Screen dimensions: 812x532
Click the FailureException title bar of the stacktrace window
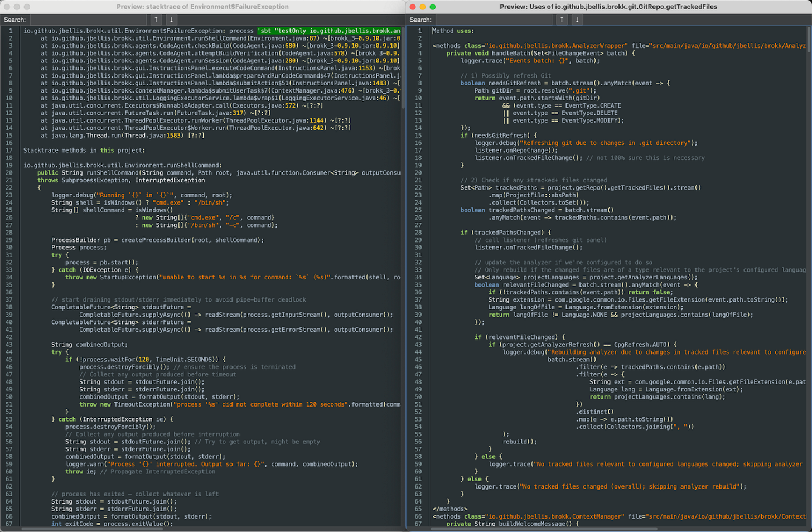202,7
